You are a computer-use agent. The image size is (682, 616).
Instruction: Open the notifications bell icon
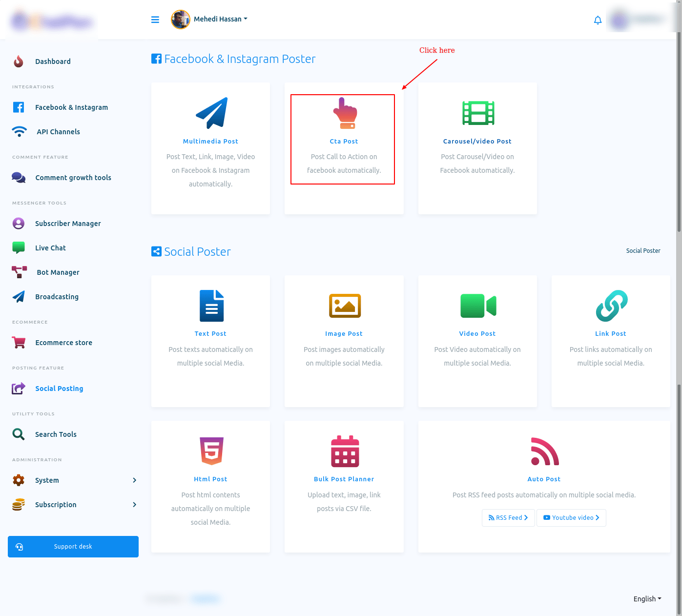point(598,20)
